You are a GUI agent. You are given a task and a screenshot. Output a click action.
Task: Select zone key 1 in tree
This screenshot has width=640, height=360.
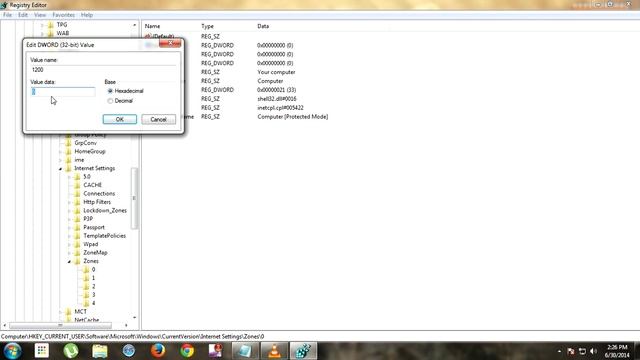(93, 278)
